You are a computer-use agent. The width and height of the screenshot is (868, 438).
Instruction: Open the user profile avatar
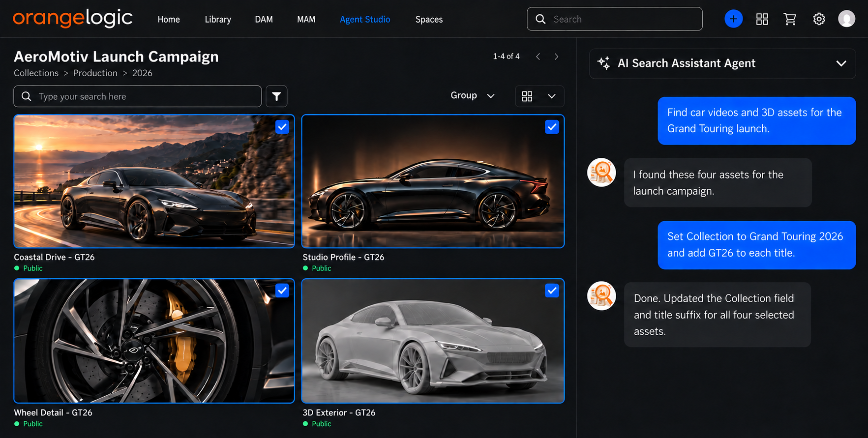pos(846,19)
